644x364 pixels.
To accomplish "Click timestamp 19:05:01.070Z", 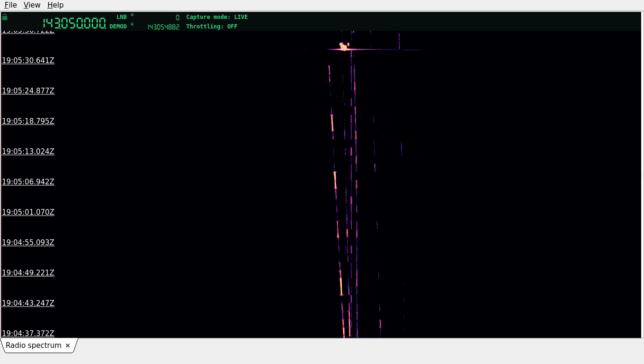I will pos(28,212).
